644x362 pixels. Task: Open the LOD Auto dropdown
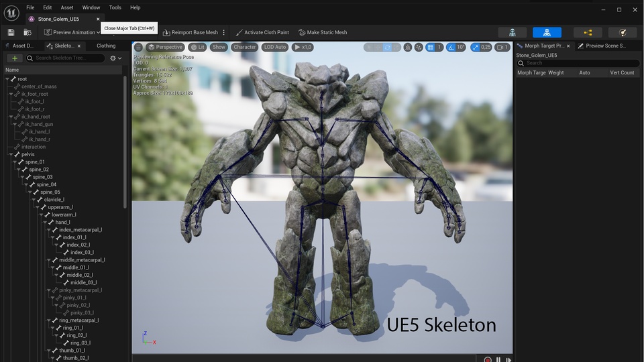tap(274, 47)
